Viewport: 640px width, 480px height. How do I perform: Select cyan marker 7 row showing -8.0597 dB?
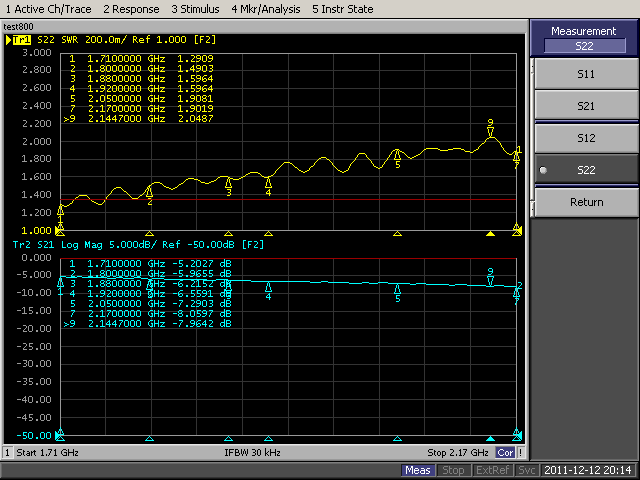coord(150,313)
